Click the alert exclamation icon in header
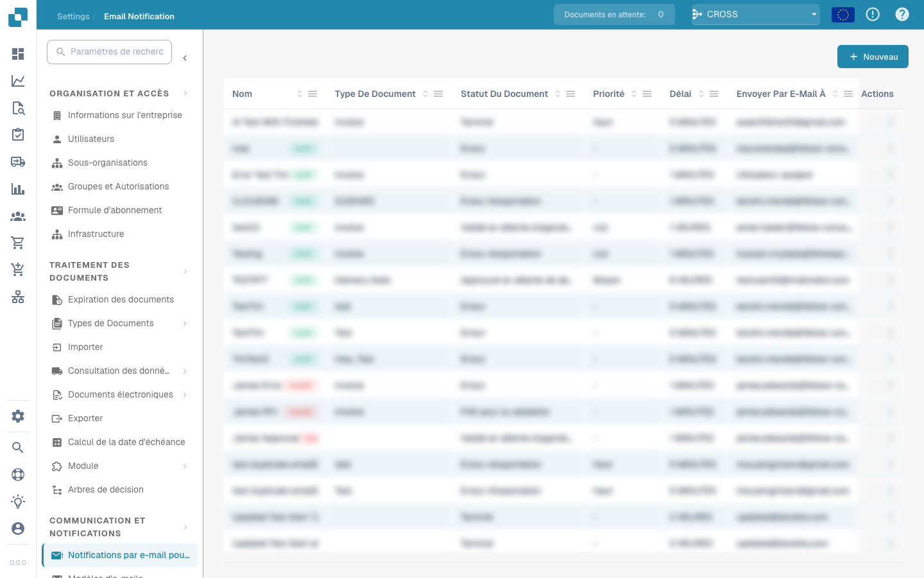 873,14
